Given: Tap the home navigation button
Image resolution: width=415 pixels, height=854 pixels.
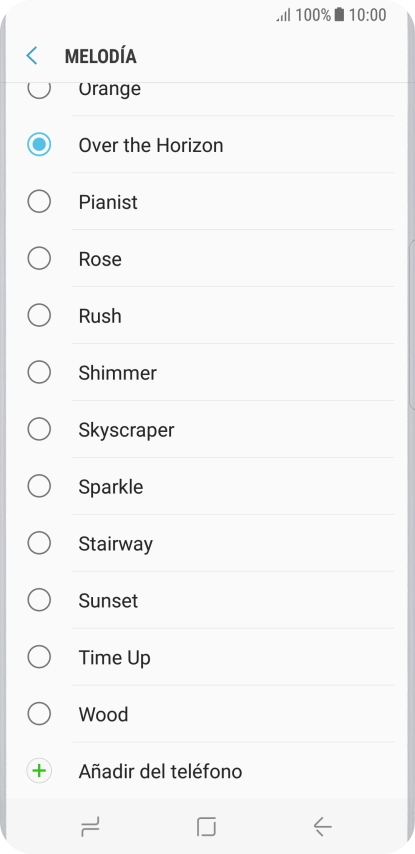Looking at the screenshot, I should pos(206,827).
